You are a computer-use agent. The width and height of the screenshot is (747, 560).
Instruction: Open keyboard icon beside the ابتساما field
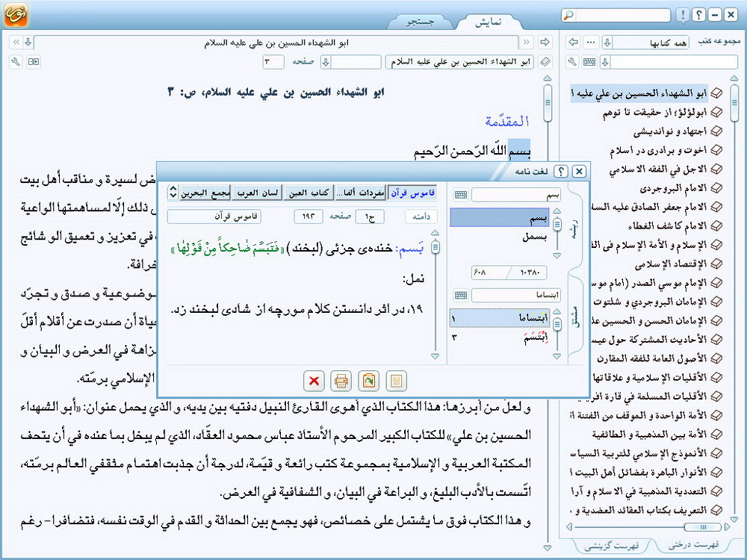coord(461,295)
